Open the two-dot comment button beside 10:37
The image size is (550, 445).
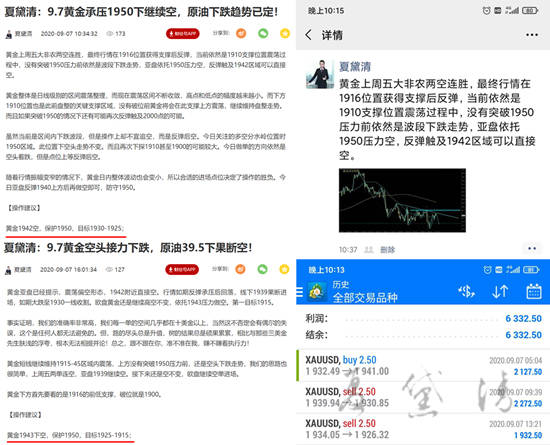pos(532,248)
